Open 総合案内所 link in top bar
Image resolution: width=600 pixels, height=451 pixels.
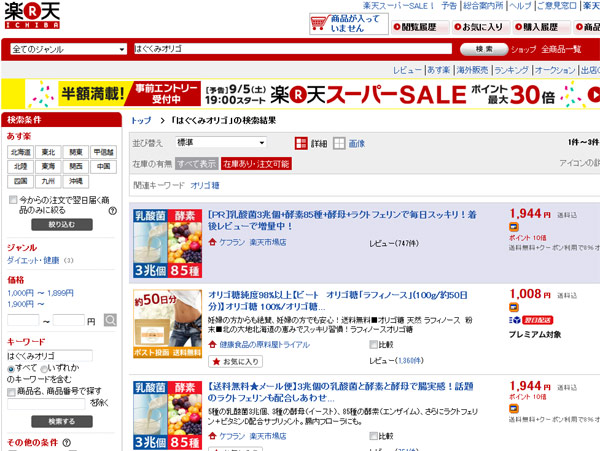pos(483,6)
